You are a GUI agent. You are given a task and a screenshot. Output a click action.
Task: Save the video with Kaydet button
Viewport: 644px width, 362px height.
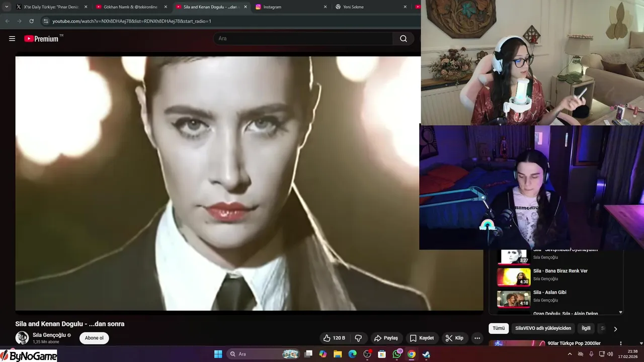[422, 338]
